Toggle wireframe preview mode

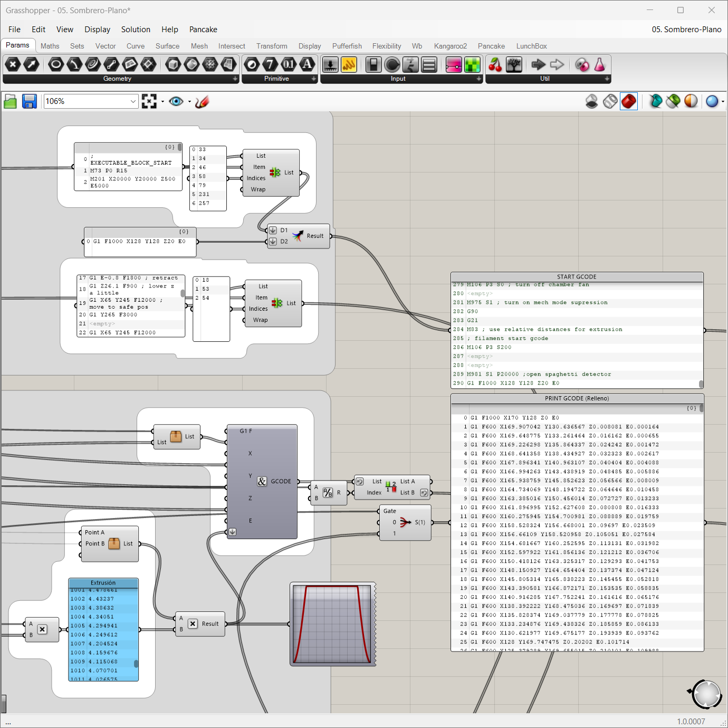(610, 101)
